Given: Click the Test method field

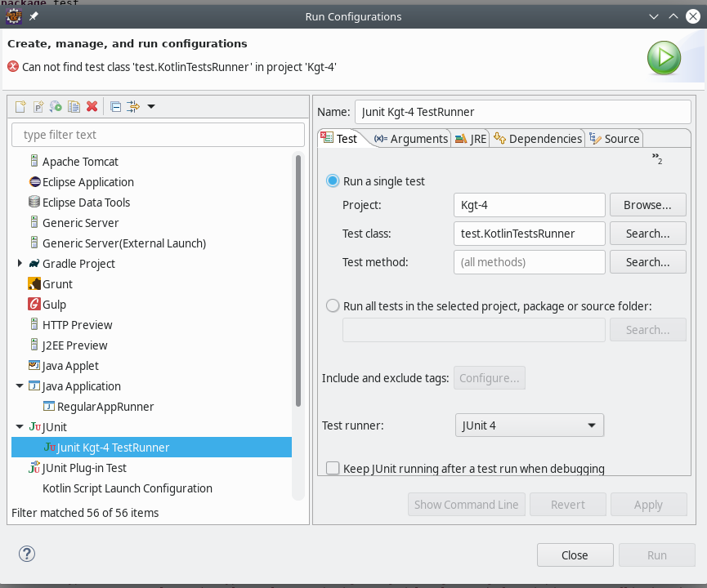Looking at the screenshot, I should pos(530,262).
